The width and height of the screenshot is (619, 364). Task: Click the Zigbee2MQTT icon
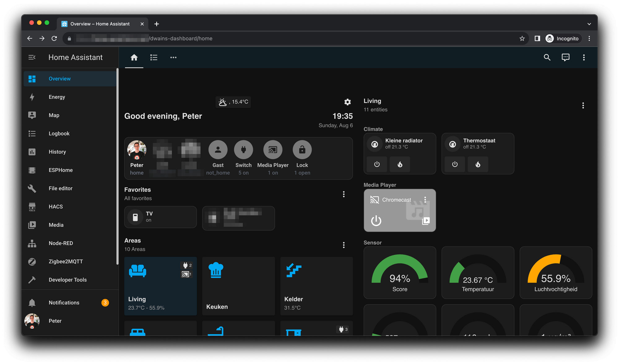pos(32,261)
